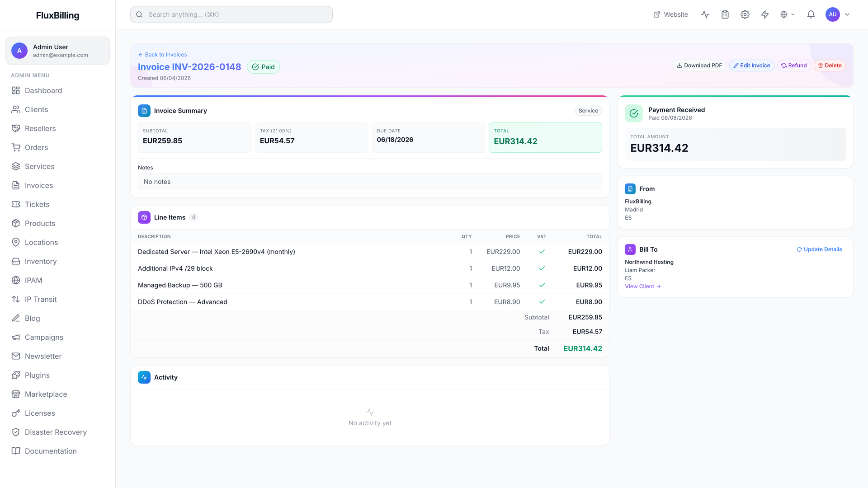Expand the globe language dropdown
The height and width of the screenshot is (488, 868).
point(788,14)
